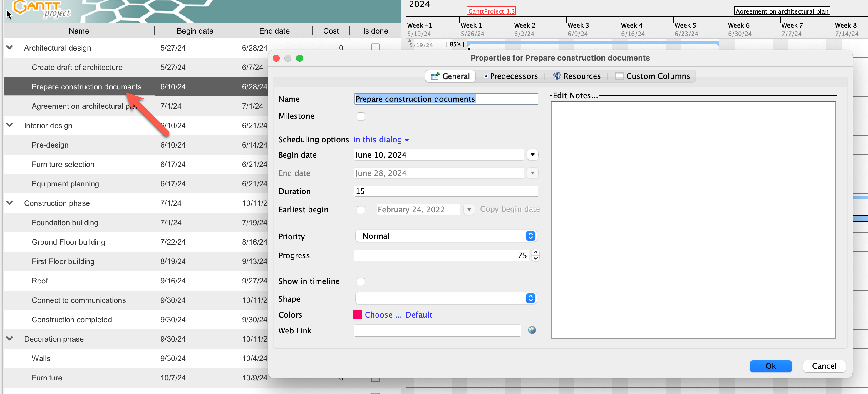
Task: Toggle the Earliest begin checkbox
Action: 361,210
